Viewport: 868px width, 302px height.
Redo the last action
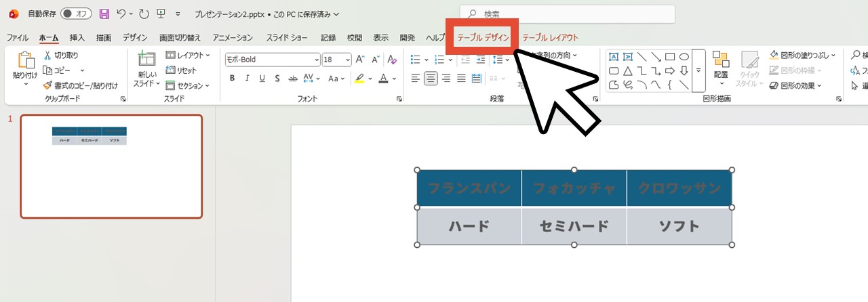point(144,14)
